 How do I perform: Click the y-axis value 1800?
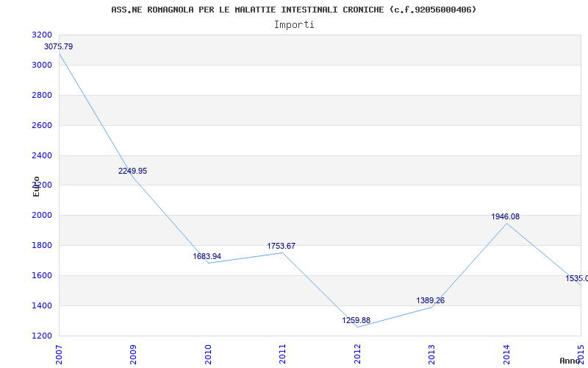coord(42,245)
